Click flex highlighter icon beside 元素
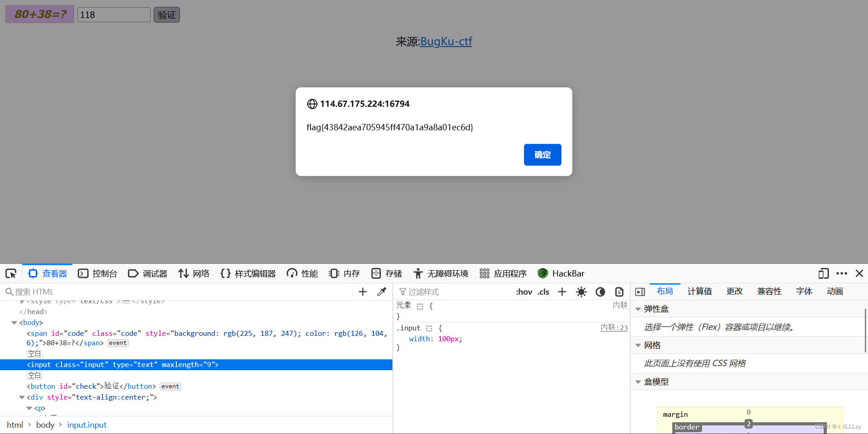Viewport: 868px width, 434px height. coord(420,306)
